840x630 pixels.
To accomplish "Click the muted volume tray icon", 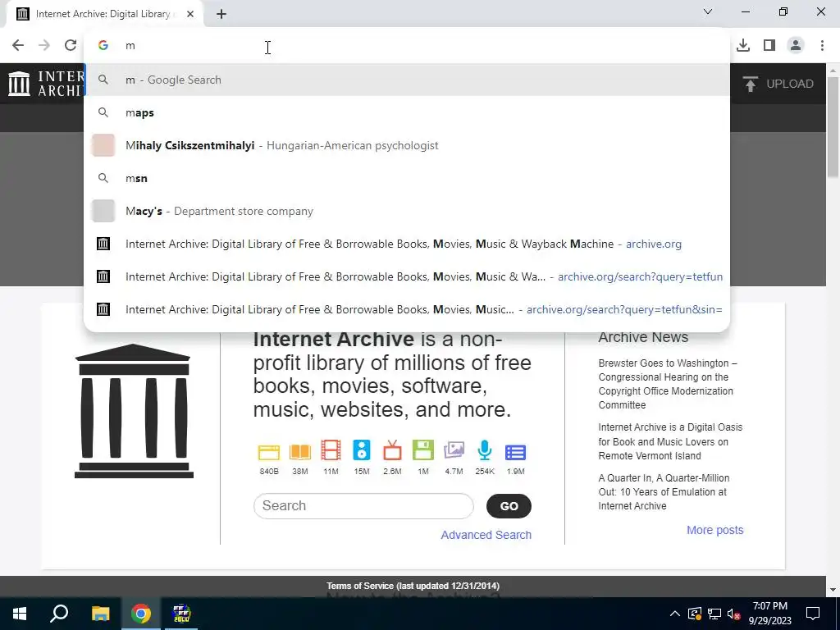I will coord(734,614).
